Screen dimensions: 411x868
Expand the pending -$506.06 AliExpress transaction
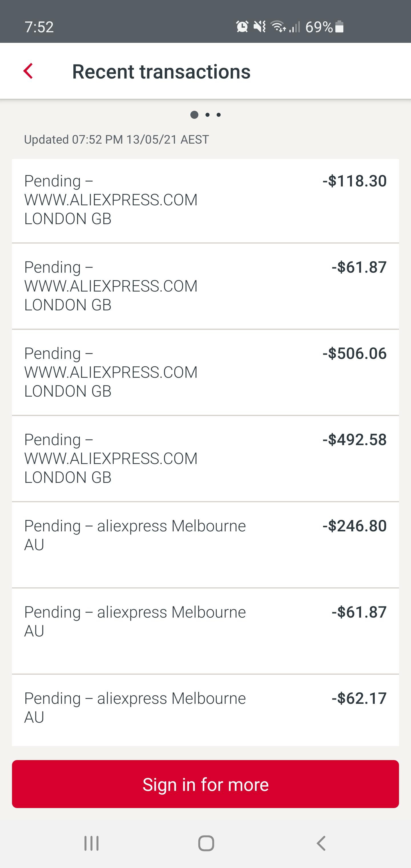click(205, 372)
